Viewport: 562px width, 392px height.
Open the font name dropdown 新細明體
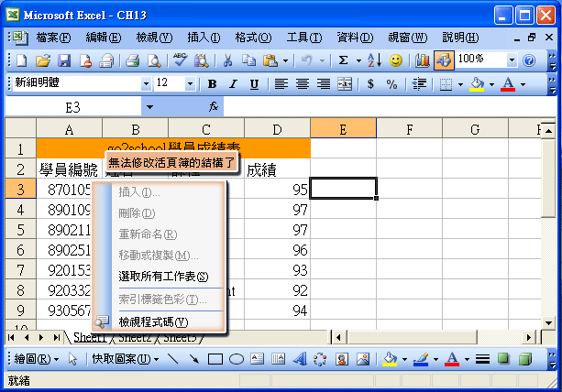point(146,84)
